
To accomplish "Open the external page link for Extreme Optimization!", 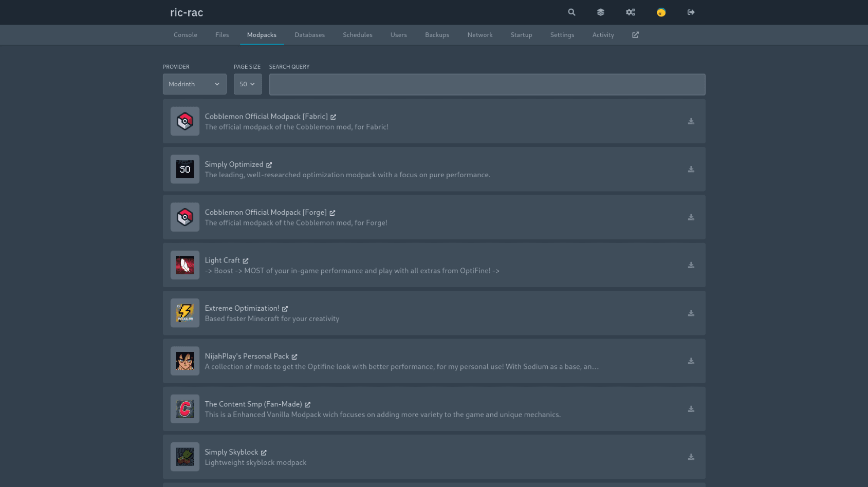I will coord(285,308).
